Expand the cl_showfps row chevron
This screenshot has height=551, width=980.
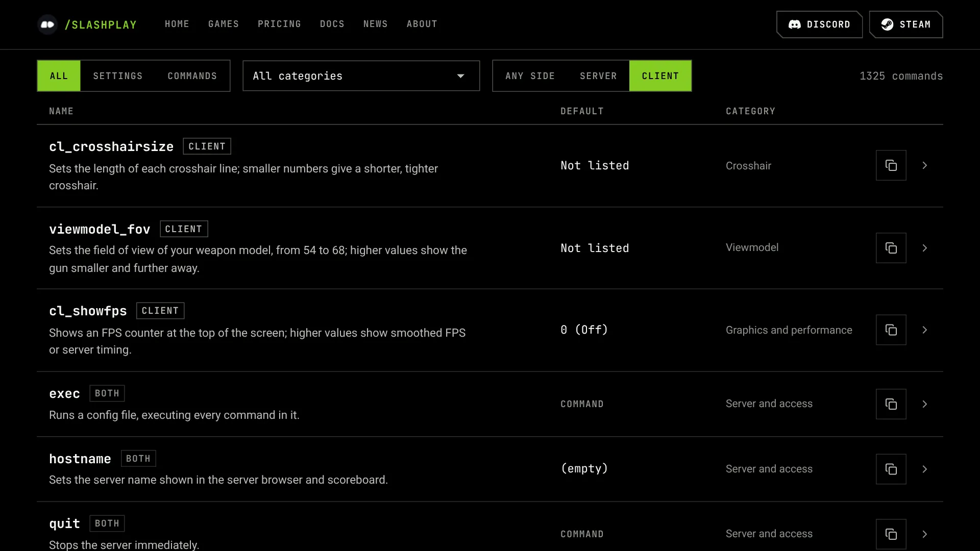924,330
